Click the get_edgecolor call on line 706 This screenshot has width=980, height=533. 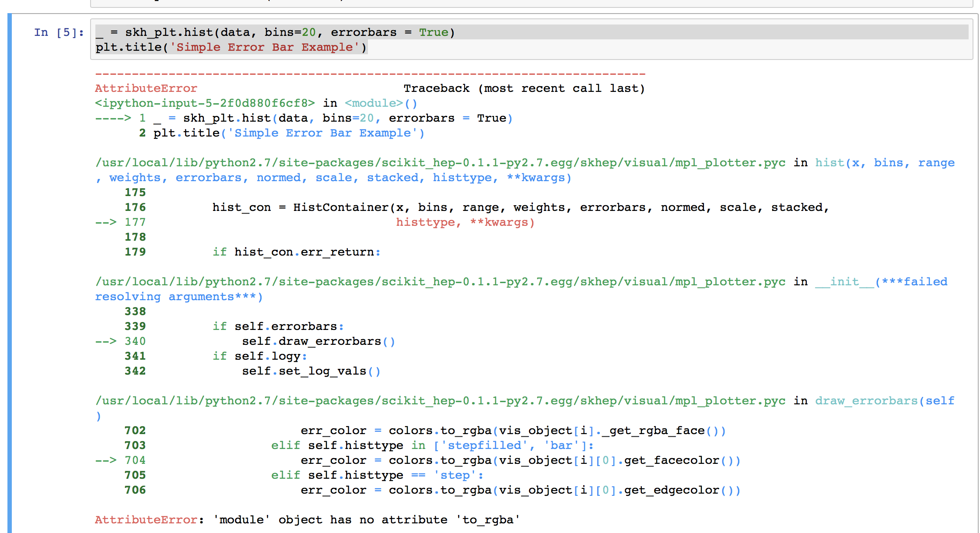(x=672, y=490)
